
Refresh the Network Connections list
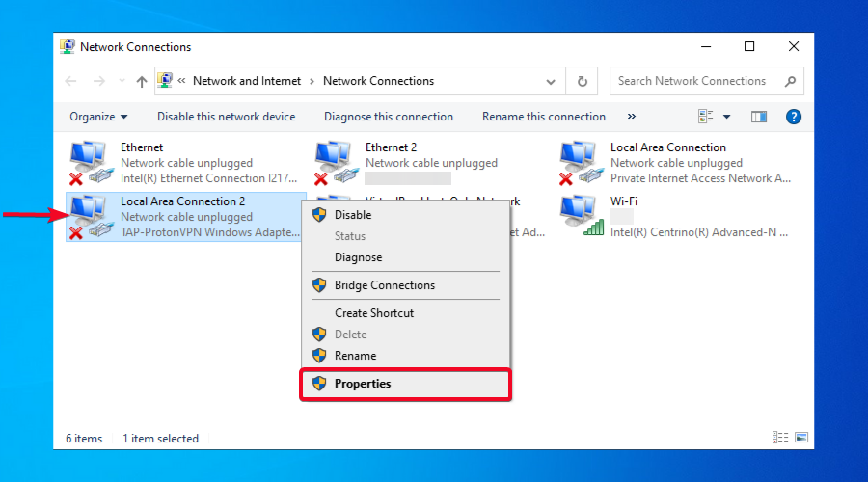pyautogui.click(x=582, y=81)
